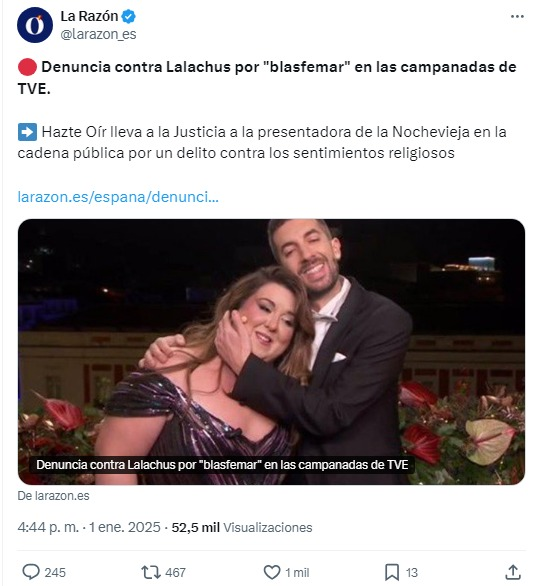Click the 13 bookmarks count
This screenshot has height=586, width=540.
click(411, 573)
